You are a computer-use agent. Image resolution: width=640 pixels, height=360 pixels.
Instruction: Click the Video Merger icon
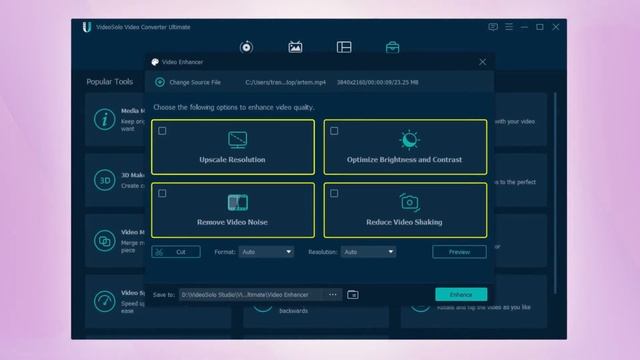click(x=104, y=241)
